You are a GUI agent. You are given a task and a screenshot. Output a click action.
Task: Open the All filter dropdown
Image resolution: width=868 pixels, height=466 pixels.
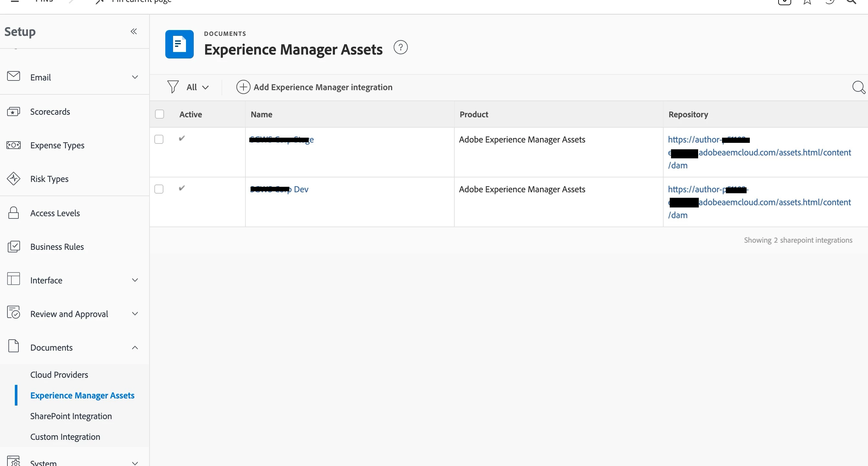click(197, 87)
